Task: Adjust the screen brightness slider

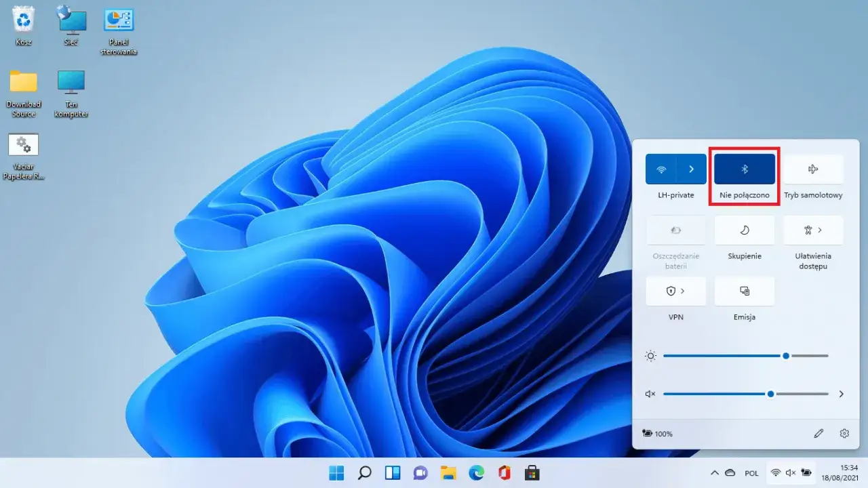Action: point(785,355)
